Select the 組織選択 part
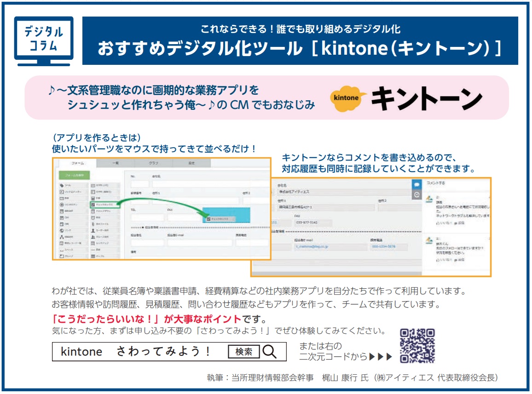This screenshot has width=532, height=394. pyautogui.click(x=73, y=237)
